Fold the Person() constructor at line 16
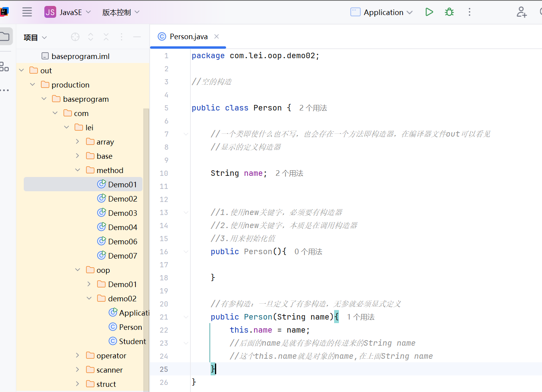Image resolution: width=542 pixels, height=392 pixels. click(186, 252)
